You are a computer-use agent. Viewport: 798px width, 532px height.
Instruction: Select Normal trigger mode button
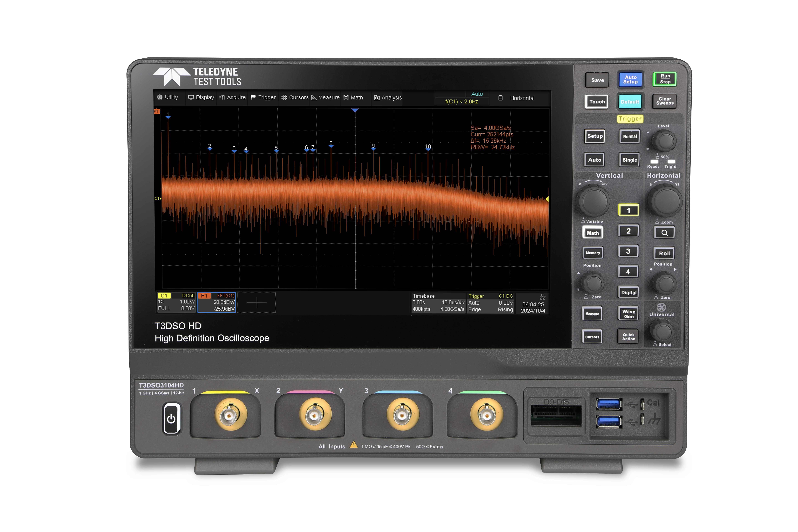pyautogui.click(x=629, y=136)
